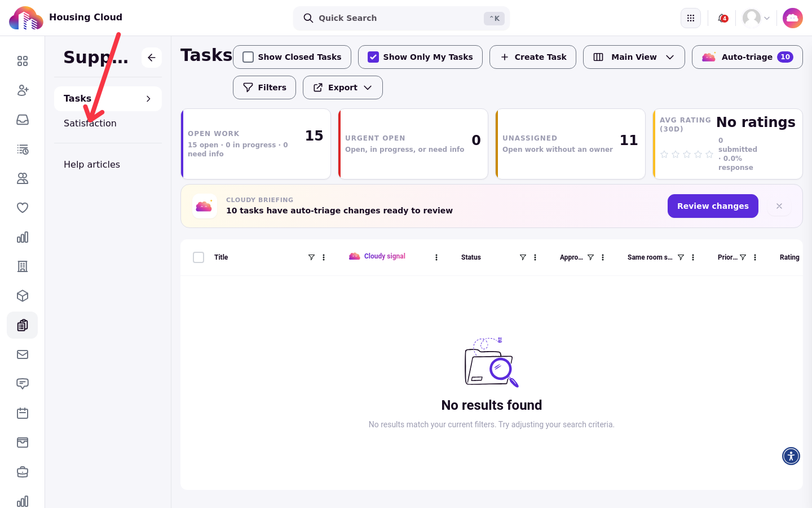
Task: Click the Title column filter icon
Action: click(311, 257)
